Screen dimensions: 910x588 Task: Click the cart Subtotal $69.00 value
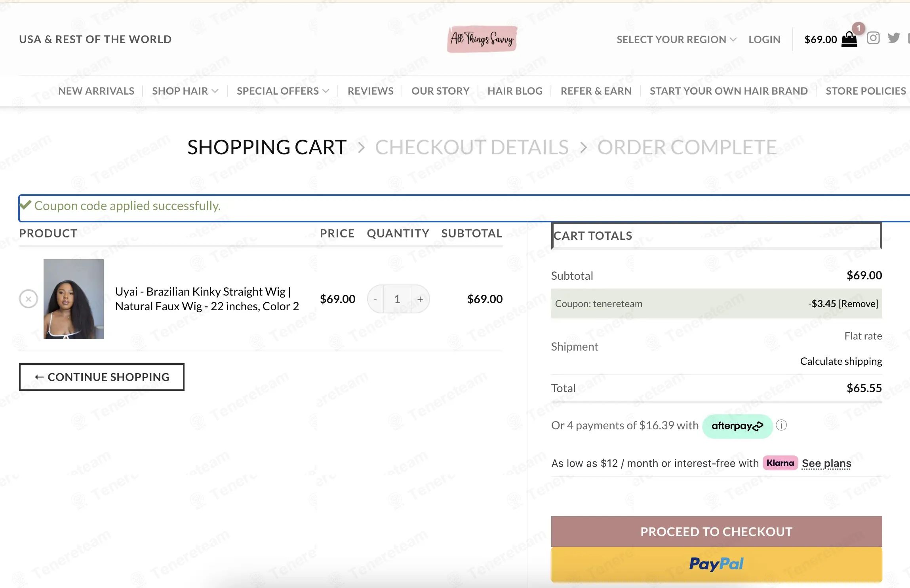tap(864, 275)
